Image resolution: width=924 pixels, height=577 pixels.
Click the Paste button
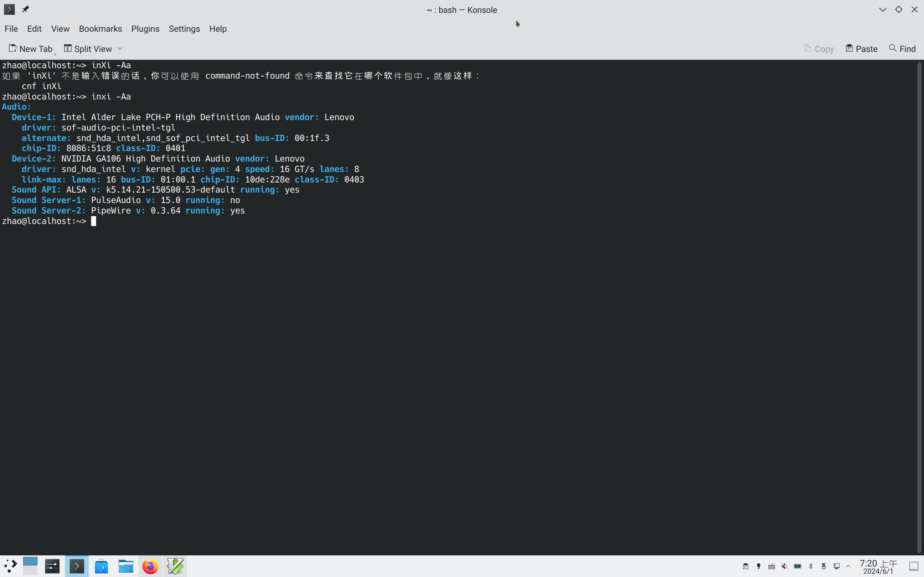862,49
